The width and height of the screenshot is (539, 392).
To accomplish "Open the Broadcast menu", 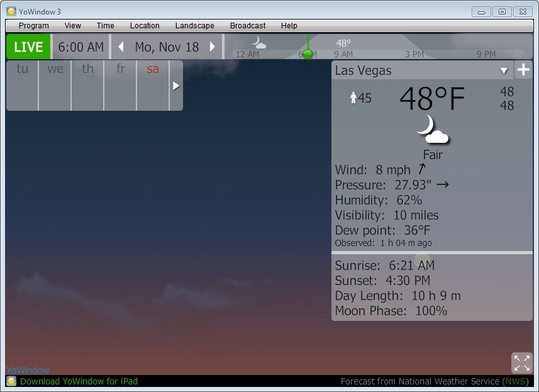I will coord(248,26).
